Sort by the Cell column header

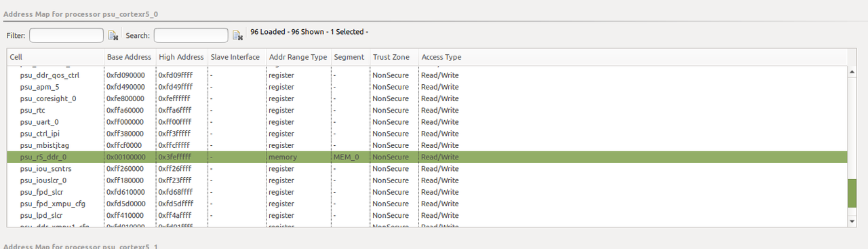click(x=56, y=57)
